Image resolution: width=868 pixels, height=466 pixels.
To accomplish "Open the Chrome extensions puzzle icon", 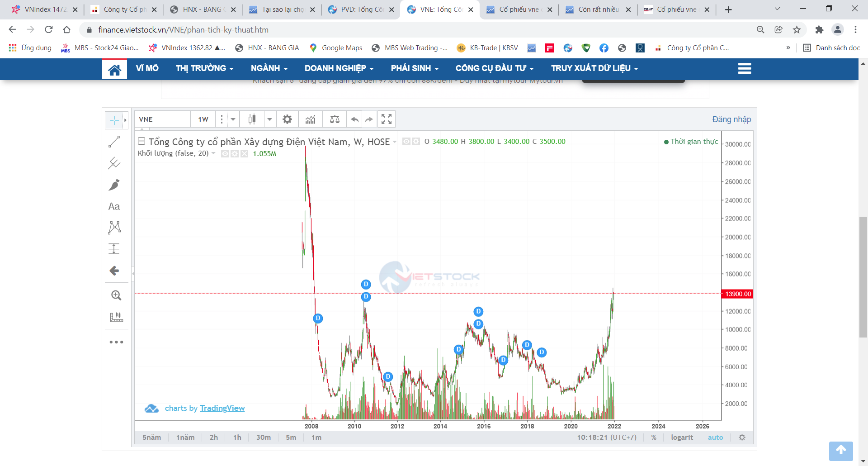I will point(819,30).
